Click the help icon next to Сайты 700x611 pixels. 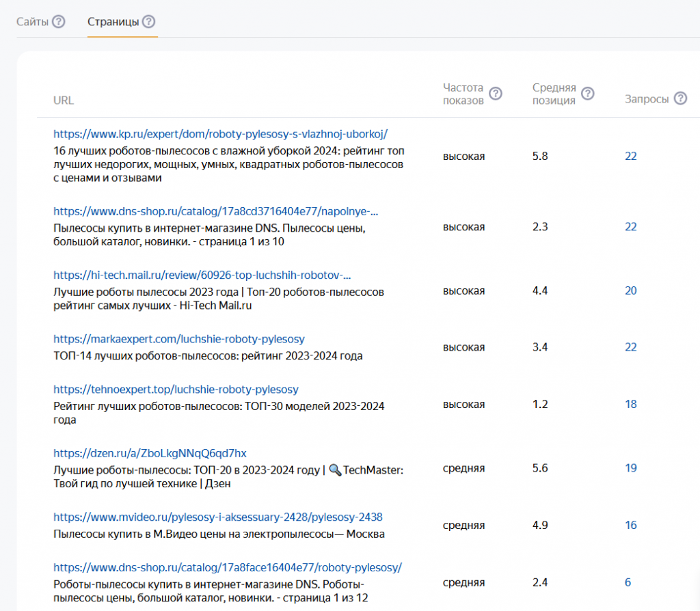pyautogui.click(x=59, y=21)
